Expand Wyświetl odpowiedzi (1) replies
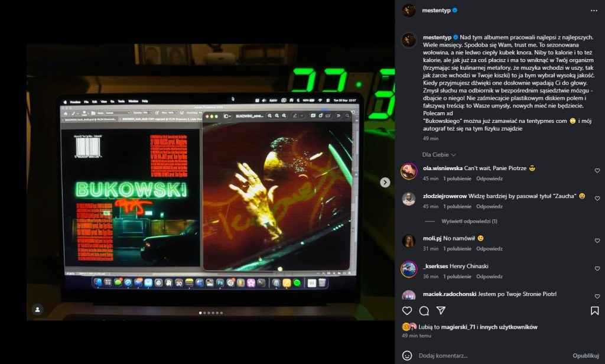This screenshot has width=605, height=364. [x=469, y=221]
